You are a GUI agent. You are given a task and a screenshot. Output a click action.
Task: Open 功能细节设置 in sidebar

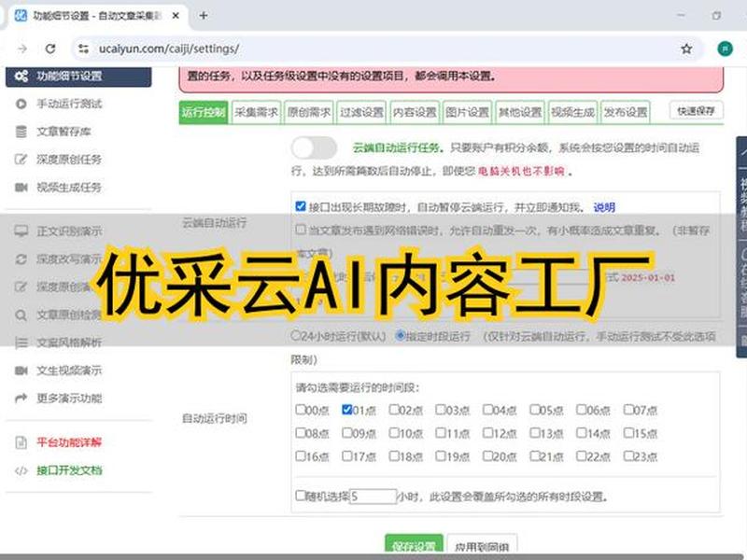(78, 77)
